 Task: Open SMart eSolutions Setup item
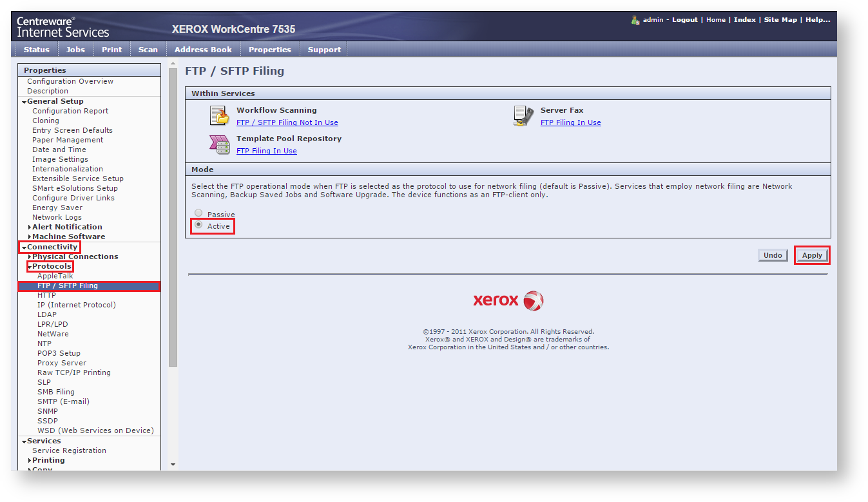75,188
